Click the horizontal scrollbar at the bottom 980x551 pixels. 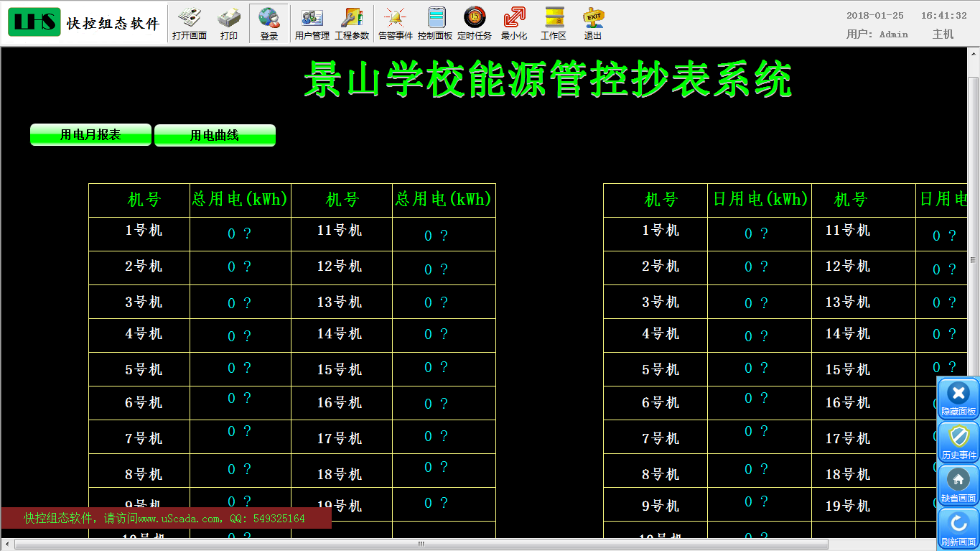tap(421, 544)
